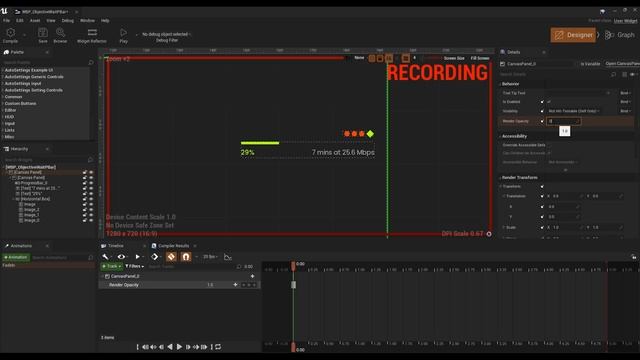Open the curve editor icon
Screen dimensions: 640x360
pyautogui.click(x=228, y=257)
